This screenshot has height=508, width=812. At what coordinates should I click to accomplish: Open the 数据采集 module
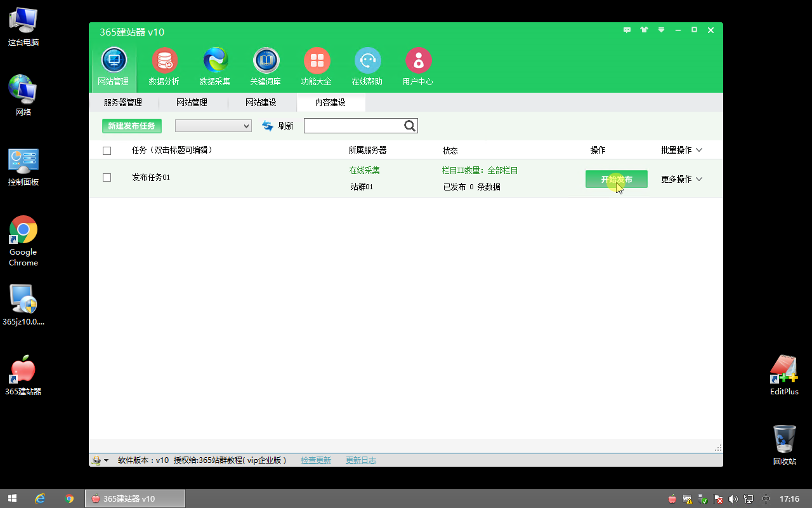coord(215,67)
